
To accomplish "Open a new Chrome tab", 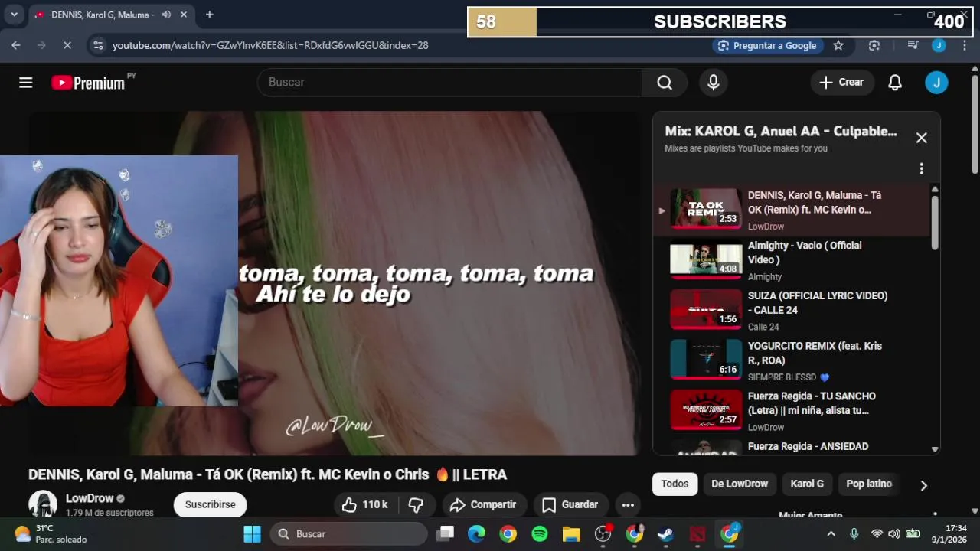I will [x=210, y=15].
